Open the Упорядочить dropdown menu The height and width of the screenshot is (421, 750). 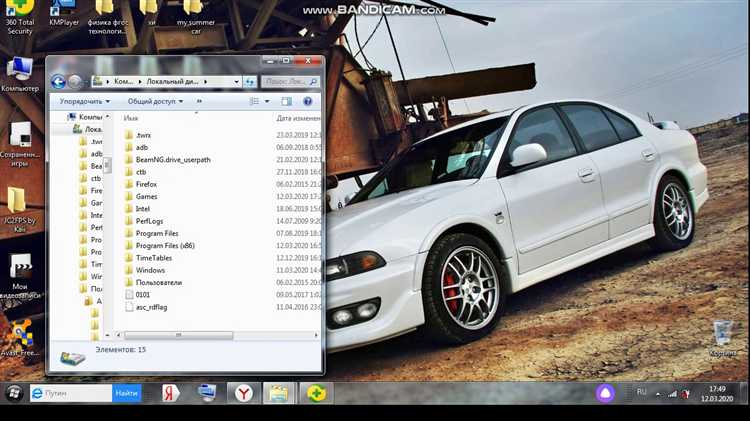(84, 101)
